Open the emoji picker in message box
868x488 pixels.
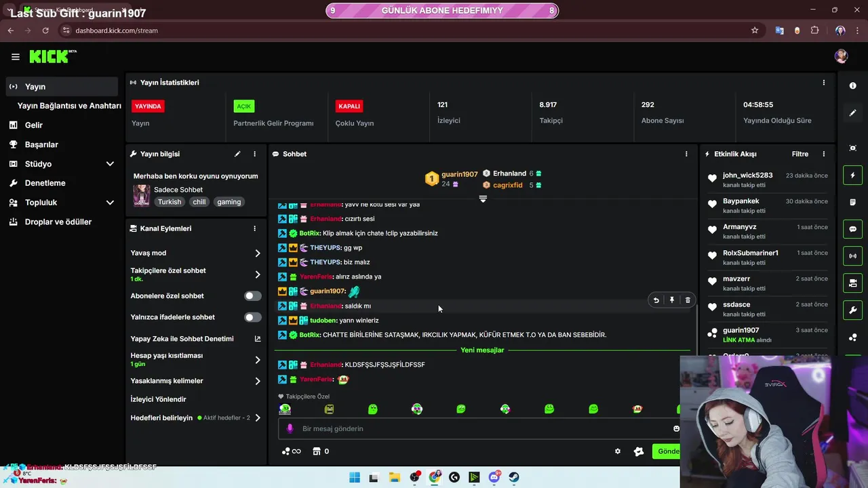click(676, 428)
